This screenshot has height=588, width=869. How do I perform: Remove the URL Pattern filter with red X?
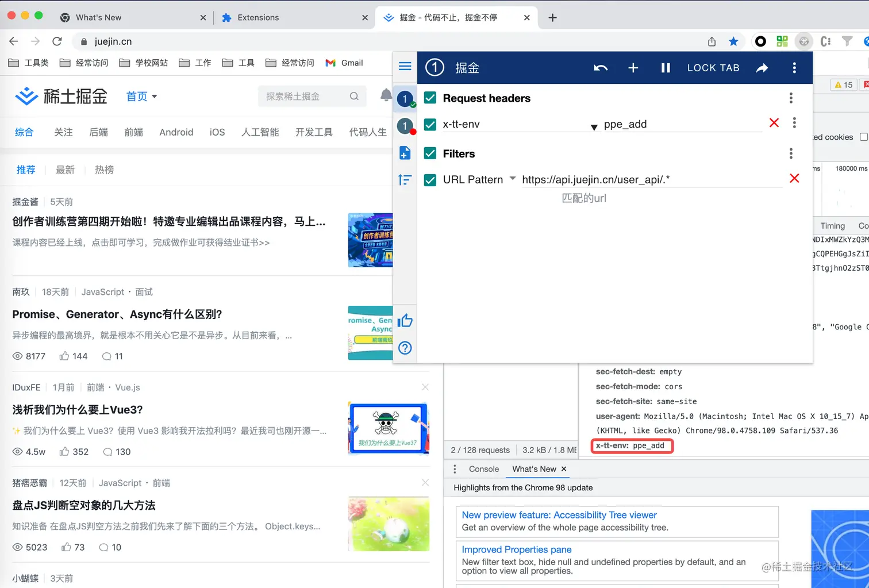794,178
